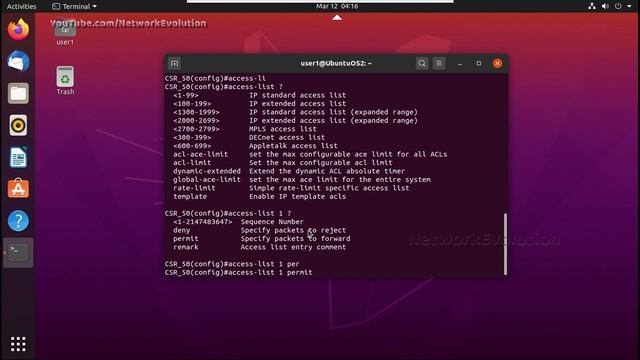Minimize the terminal window
Screen dimensions: 640x360
coord(460,64)
